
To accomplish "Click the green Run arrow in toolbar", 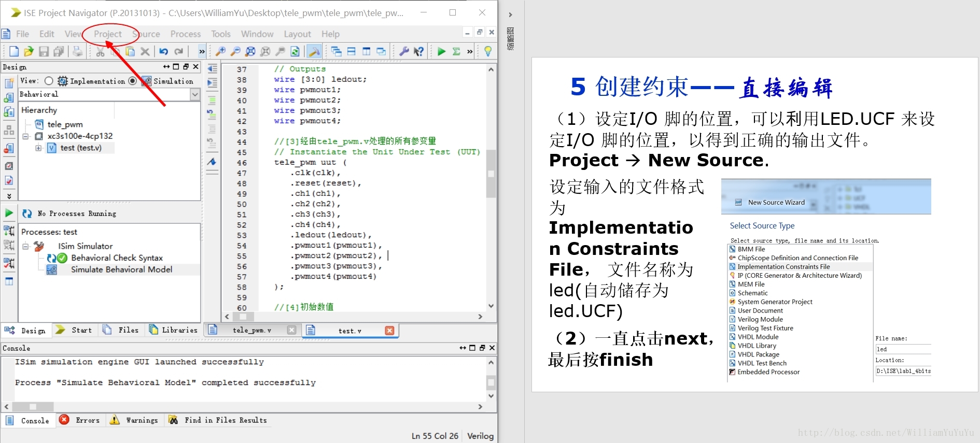I will [441, 51].
